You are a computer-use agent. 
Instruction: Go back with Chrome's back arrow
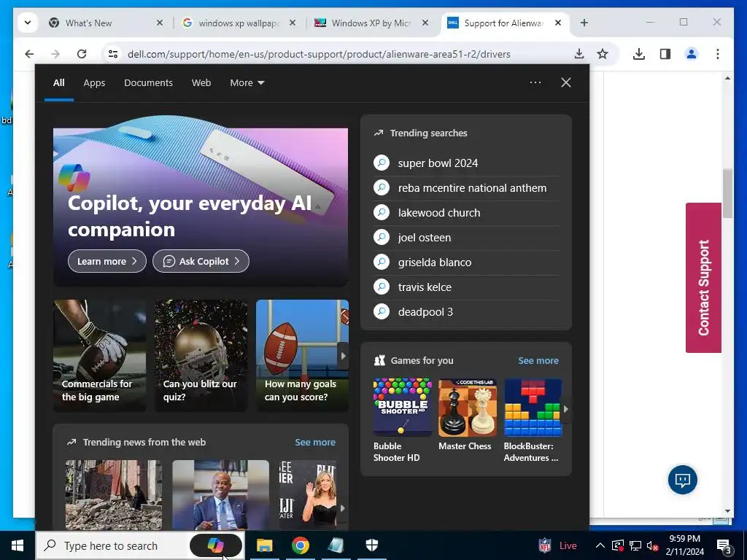coord(29,54)
